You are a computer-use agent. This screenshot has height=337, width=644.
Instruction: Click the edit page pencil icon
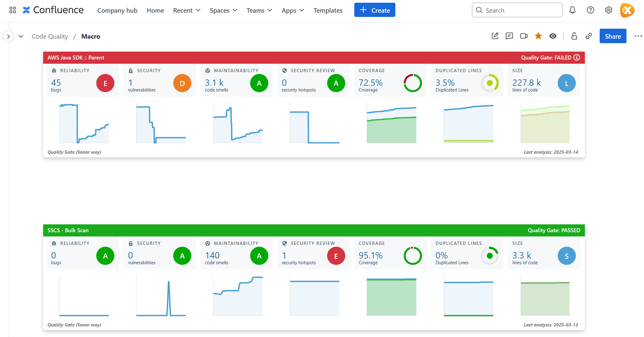[x=495, y=36]
